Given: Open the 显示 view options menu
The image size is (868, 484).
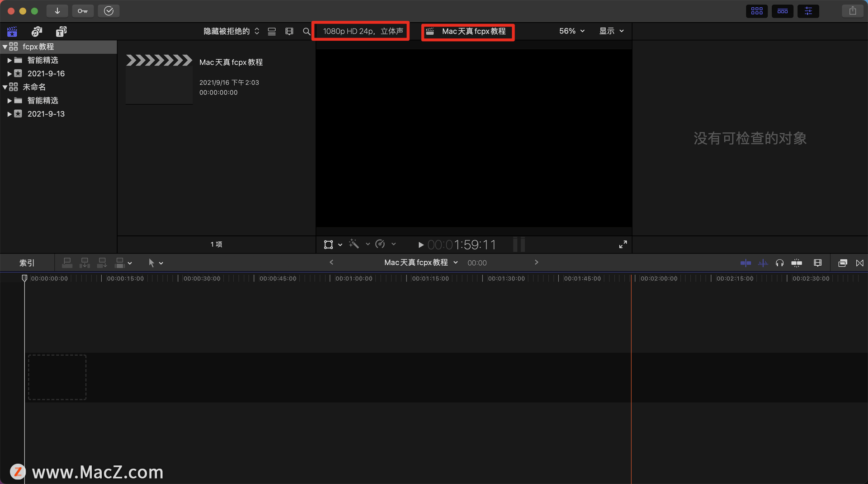Looking at the screenshot, I should click(612, 31).
